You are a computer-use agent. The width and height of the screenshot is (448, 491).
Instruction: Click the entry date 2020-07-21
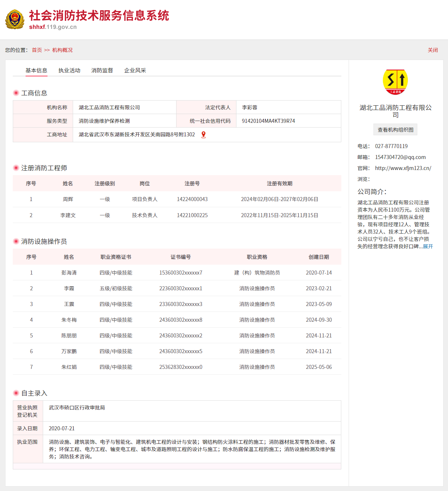click(62, 428)
